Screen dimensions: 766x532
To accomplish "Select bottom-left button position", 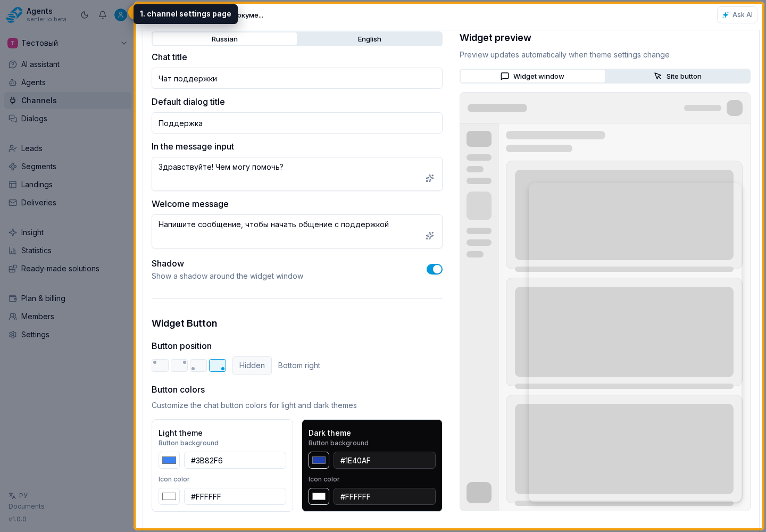I will [x=198, y=365].
